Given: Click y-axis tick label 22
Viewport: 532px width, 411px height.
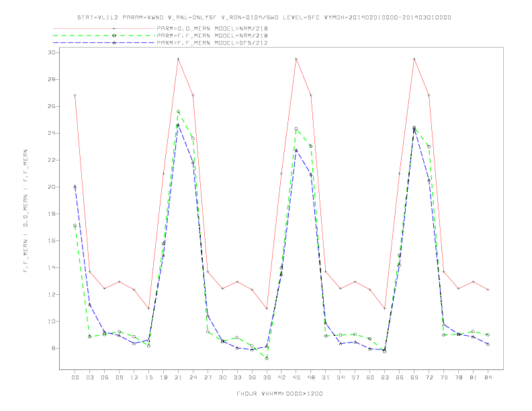Looking at the screenshot, I should coord(52,160).
